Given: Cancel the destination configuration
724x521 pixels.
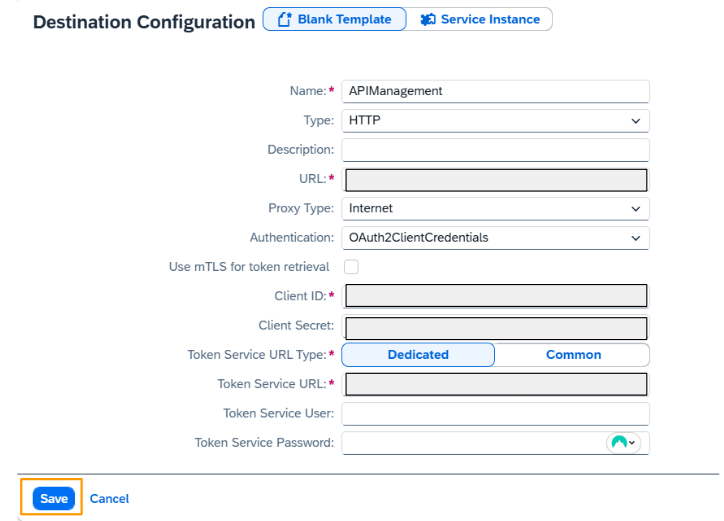Looking at the screenshot, I should [109, 498].
